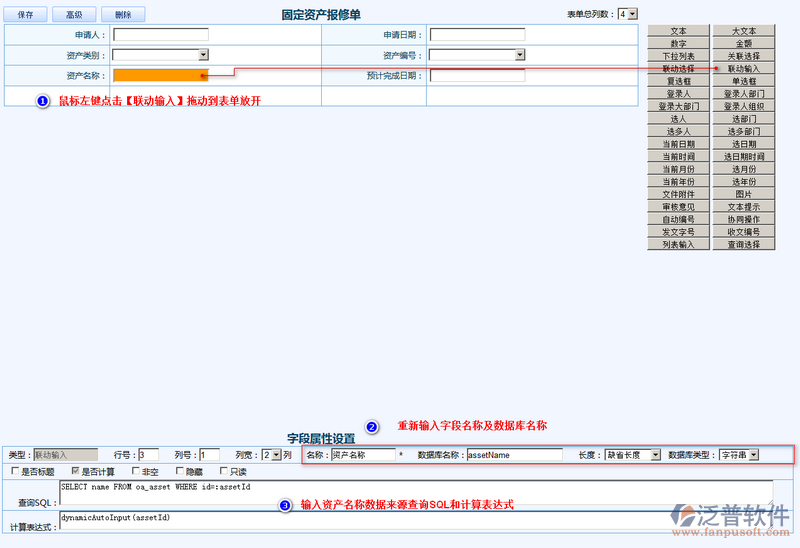Select the 审核意见 field button
This screenshot has height=548, width=800.
click(678, 207)
